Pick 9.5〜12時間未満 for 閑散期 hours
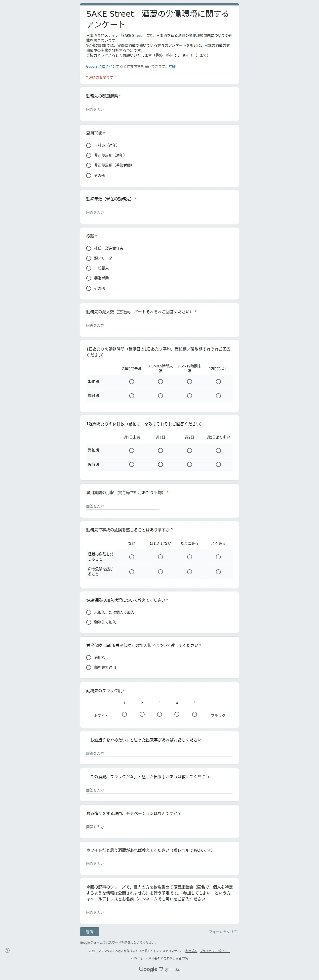Screen dimensions: 319x980 point(189,396)
